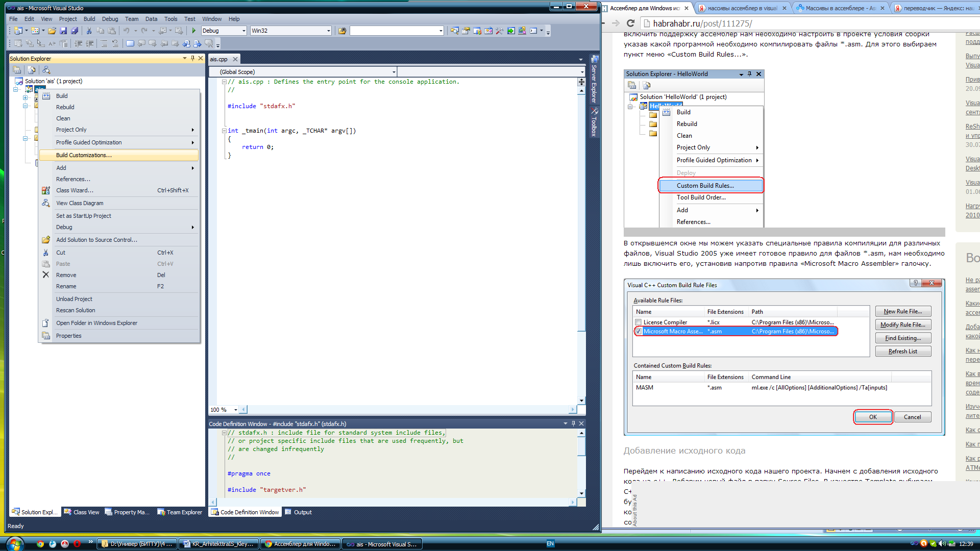Image resolution: width=980 pixels, height=551 pixels.
Task: Open the Debug solution configuration dropdown
Action: [243, 31]
